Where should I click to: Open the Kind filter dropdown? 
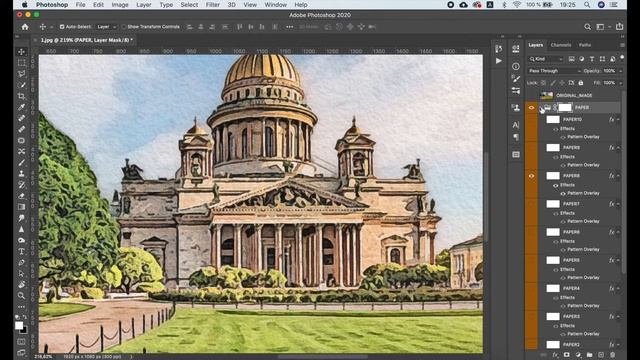(x=546, y=59)
